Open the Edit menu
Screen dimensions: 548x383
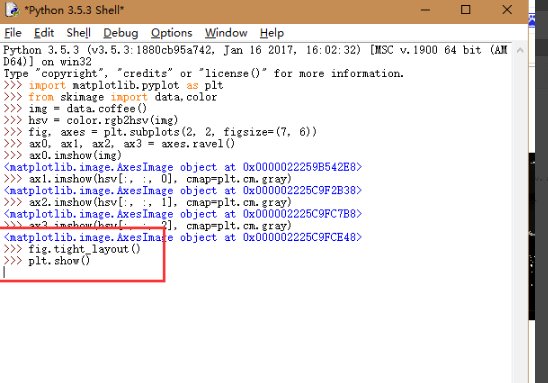pyautogui.click(x=44, y=33)
